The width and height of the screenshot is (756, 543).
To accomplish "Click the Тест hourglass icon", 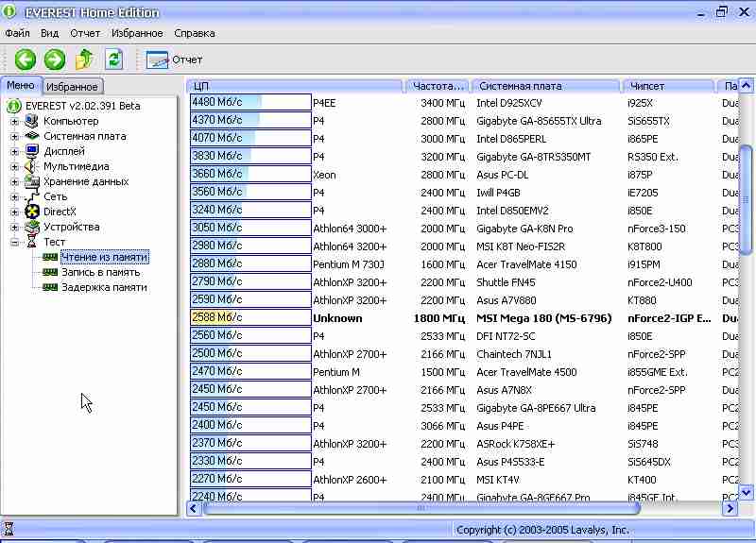I will tap(32, 242).
